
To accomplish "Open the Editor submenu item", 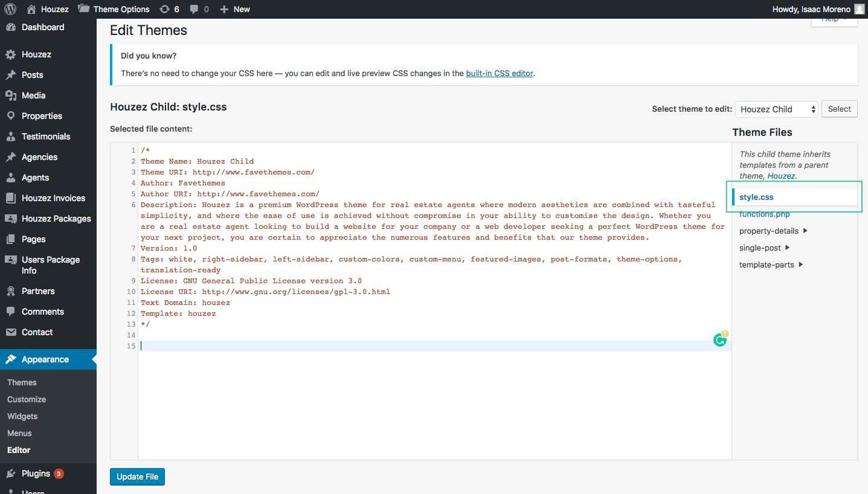I will click(x=19, y=450).
